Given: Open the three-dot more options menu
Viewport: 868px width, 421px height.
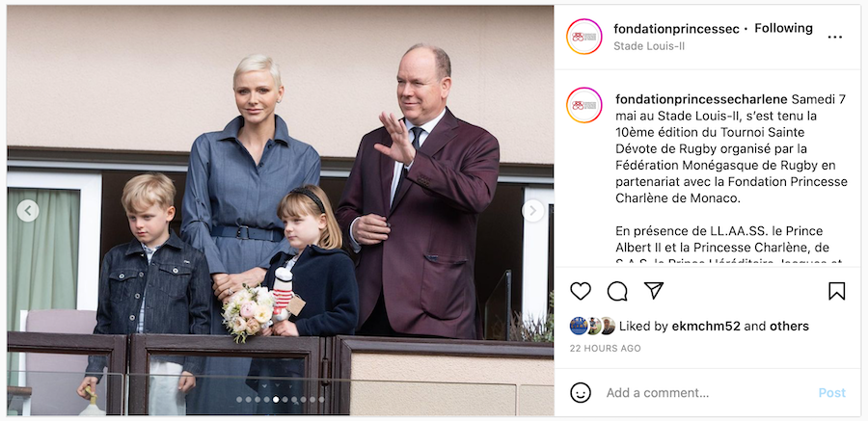Looking at the screenshot, I should [x=835, y=37].
